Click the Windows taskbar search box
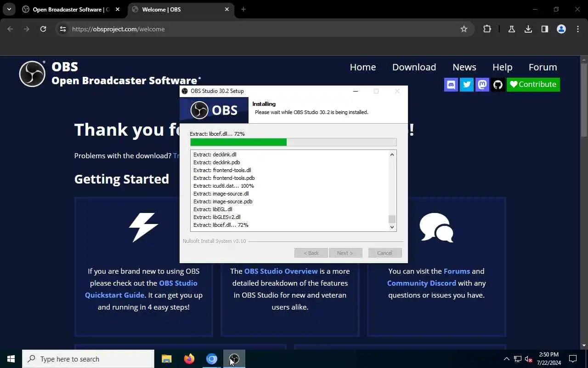 (x=88, y=359)
